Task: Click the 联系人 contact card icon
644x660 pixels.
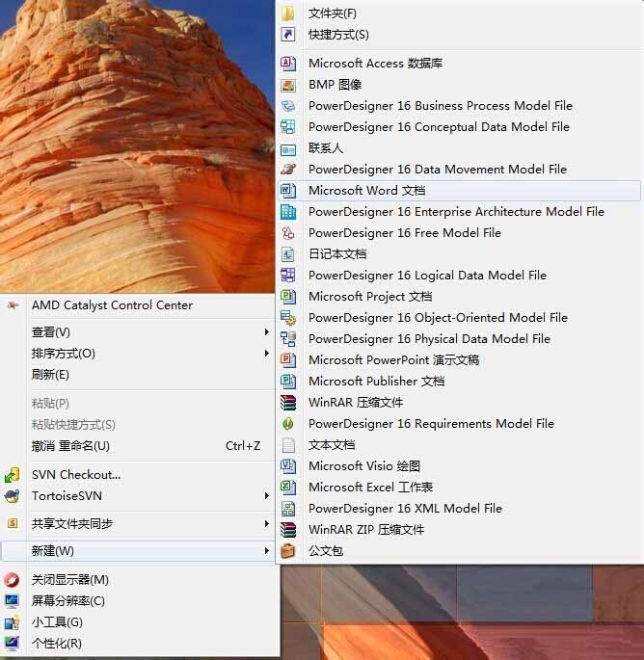Action: [x=288, y=149]
